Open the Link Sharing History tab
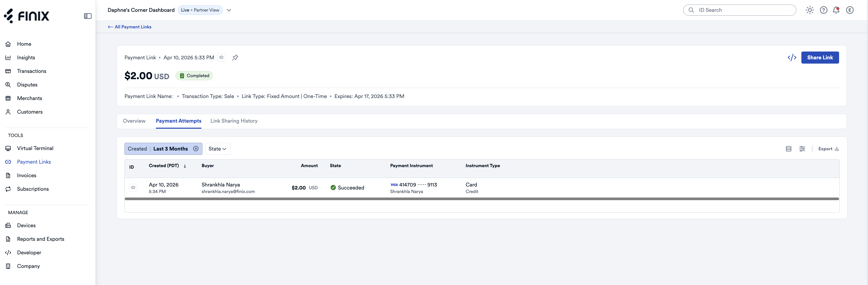The width and height of the screenshot is (868, 285). (234, 121)
